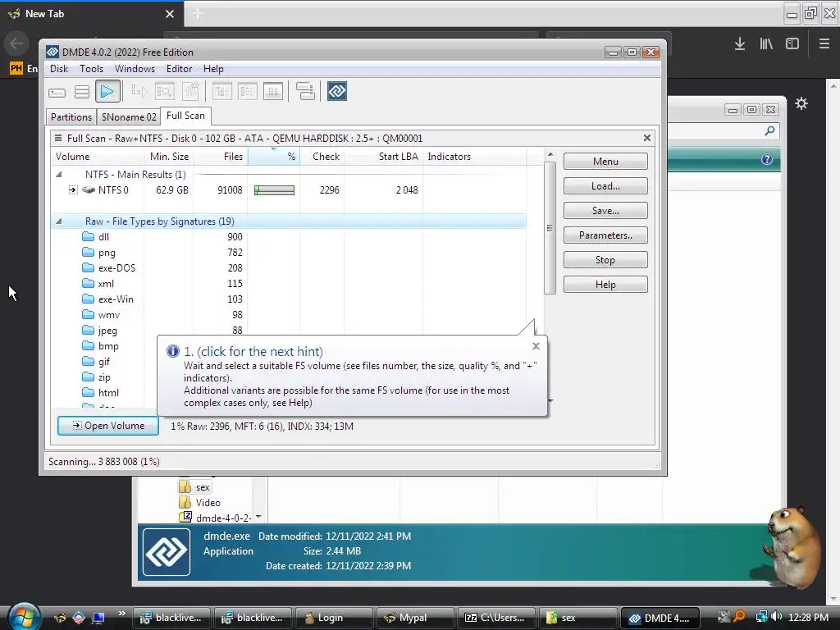
Task: Collapse the Raw - File Types by Signatures group
Action: pos(59,221)
